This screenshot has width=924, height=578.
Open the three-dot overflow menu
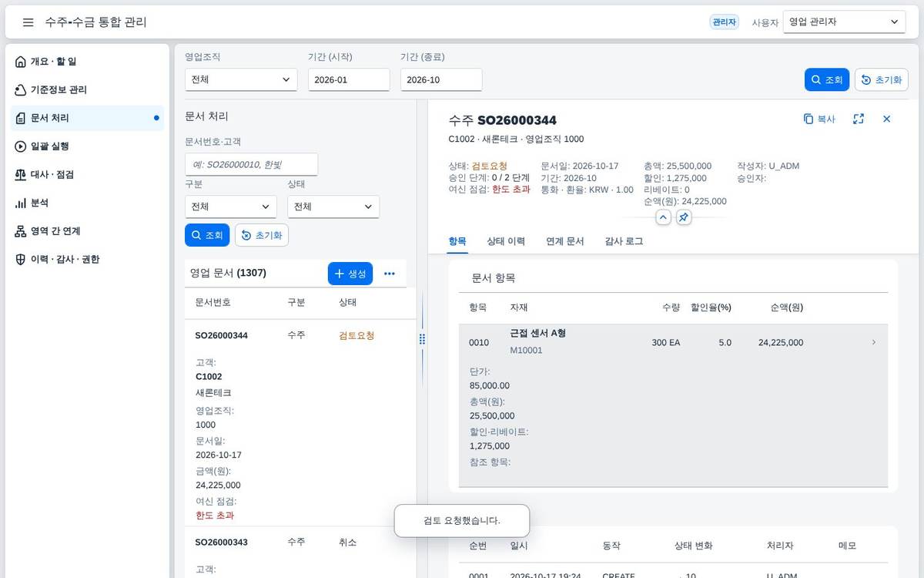click(x=390, y=274)
